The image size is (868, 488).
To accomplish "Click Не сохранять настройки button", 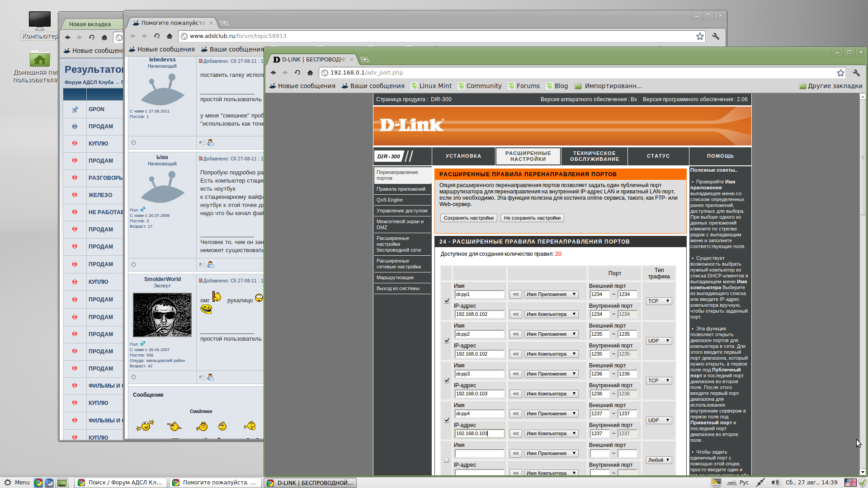I will tap(532, 218).
